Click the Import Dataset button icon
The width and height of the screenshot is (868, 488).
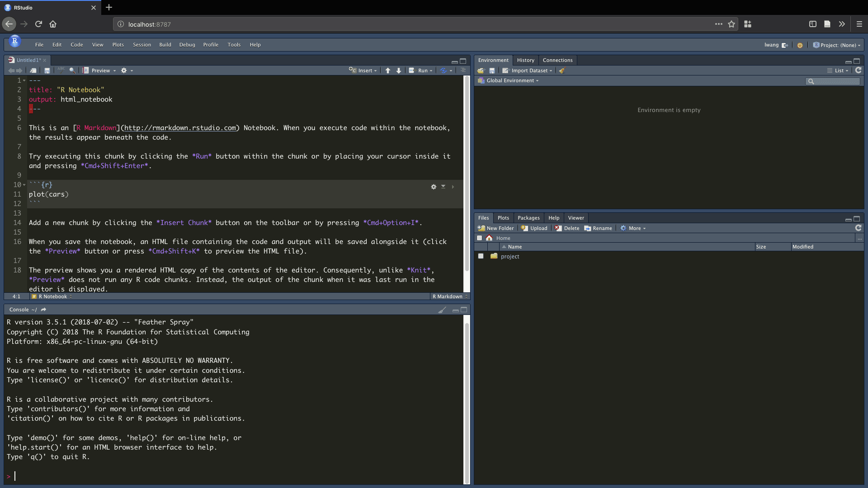tap(505, 70)
